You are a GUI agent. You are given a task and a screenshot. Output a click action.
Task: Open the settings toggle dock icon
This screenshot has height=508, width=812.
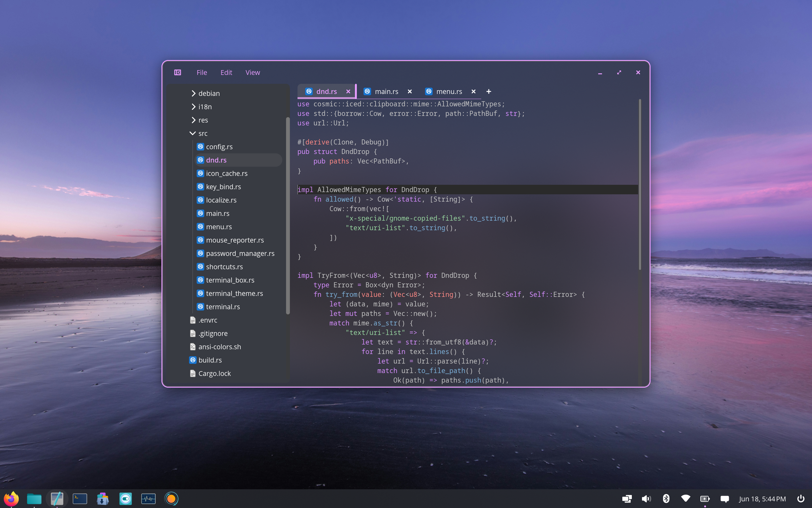coord(126,498)
